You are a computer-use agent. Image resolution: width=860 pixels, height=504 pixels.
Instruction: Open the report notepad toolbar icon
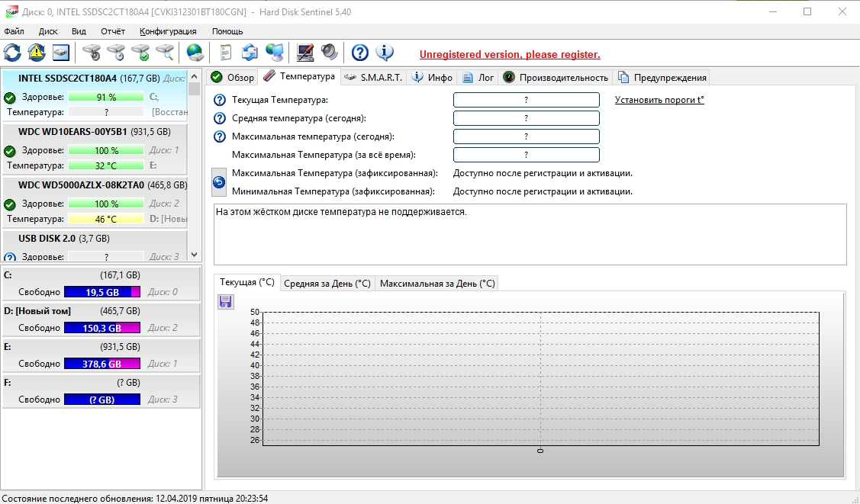click(225, 53)
